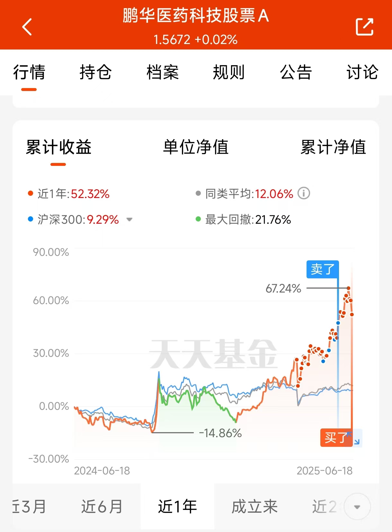Open the 讨论 tab
392x532 pixels.
click(x=362, y=72)
